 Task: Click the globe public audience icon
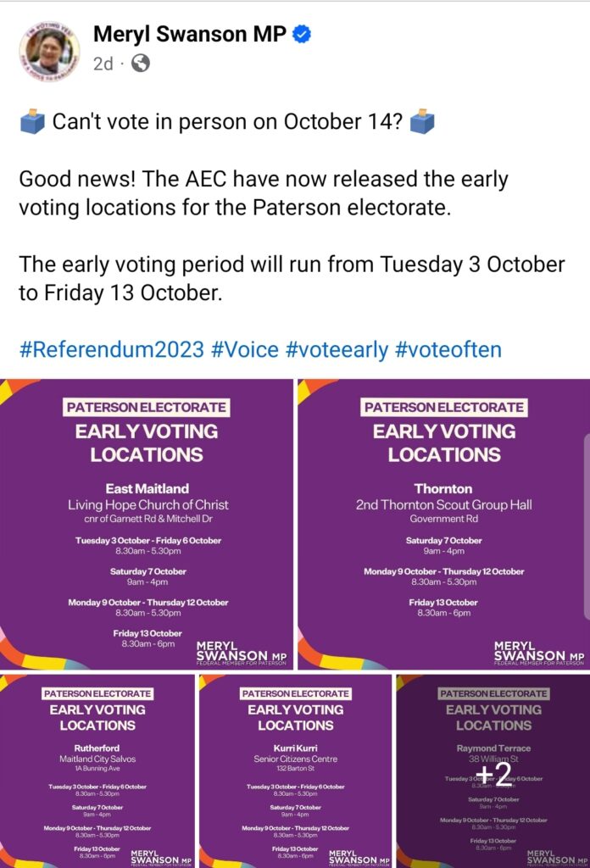pos(141,64)
